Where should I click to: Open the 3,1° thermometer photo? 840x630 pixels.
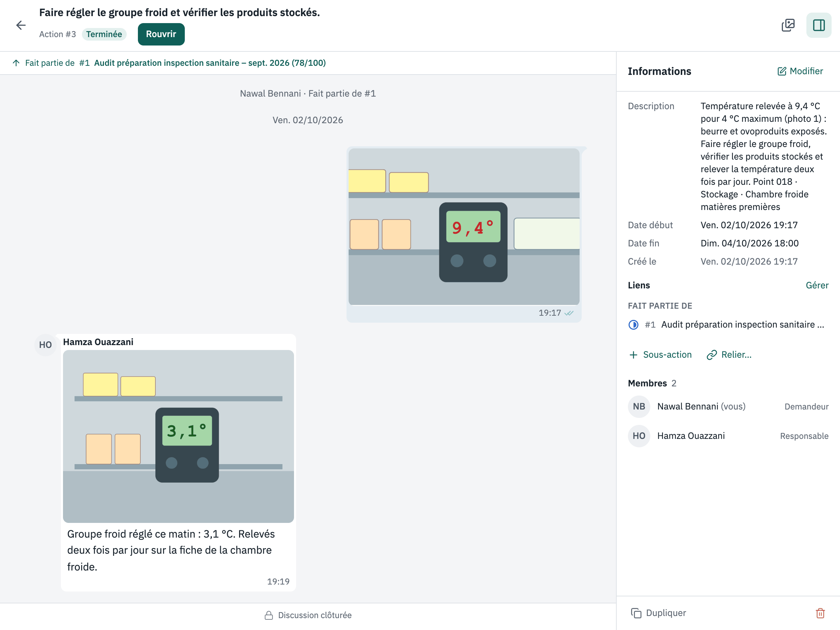click(178, 436)
